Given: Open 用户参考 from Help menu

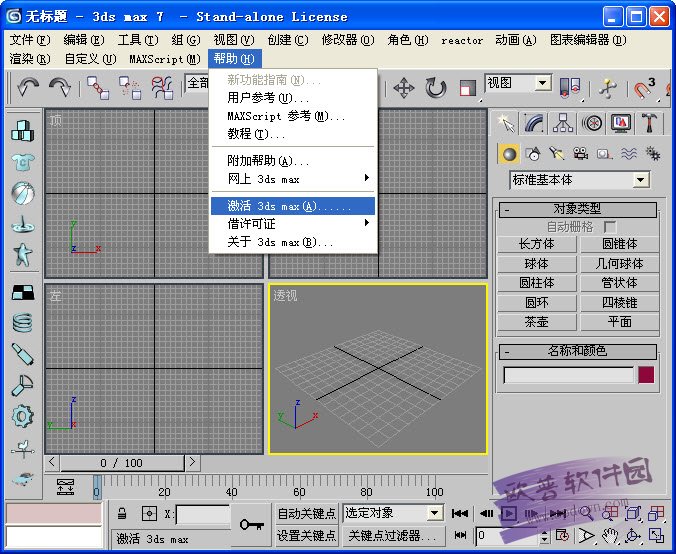Looking at the screenshot, I should click(293, 98).
